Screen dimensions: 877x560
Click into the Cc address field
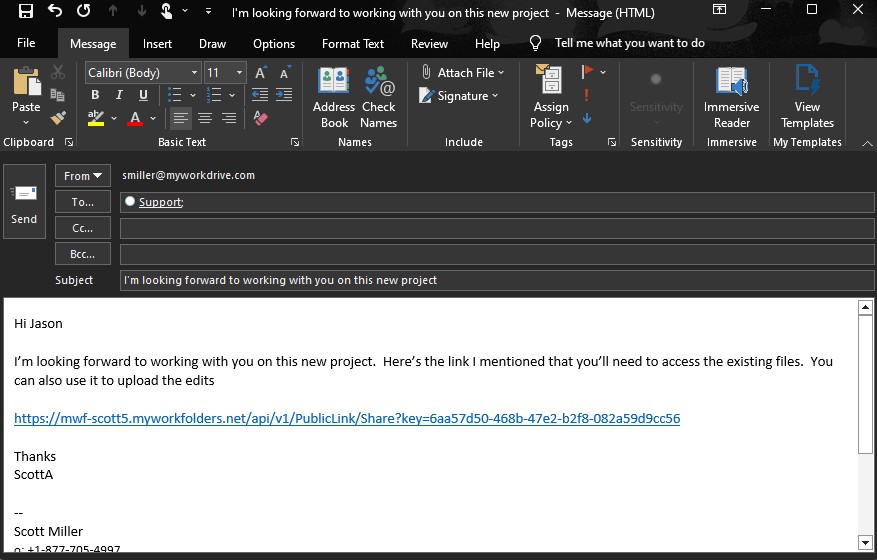pyautogui.click(x=496, y=228)
